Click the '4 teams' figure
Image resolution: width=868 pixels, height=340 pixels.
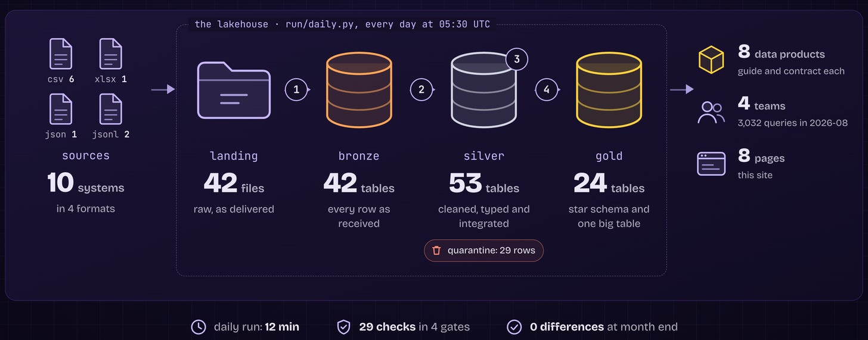(x=761, y=104)
